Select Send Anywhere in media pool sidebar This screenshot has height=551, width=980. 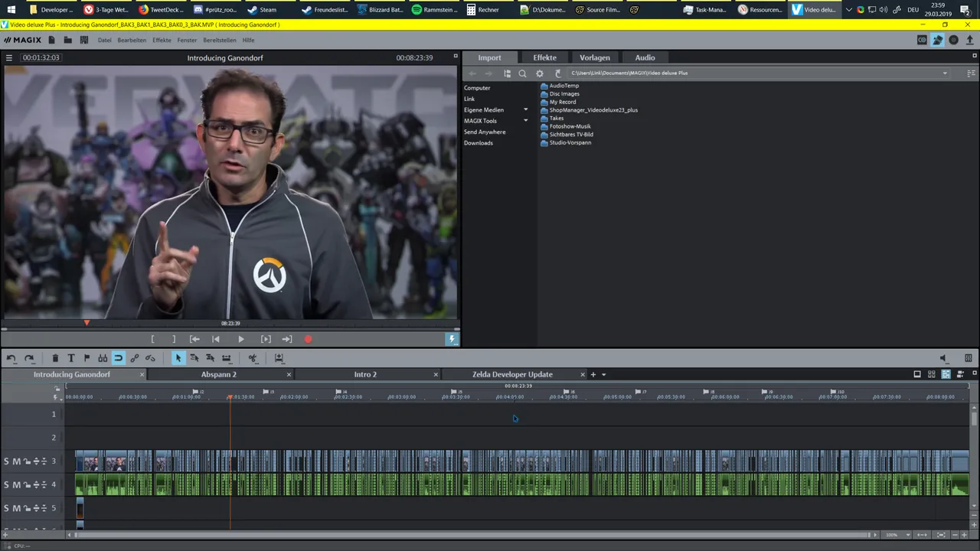point(485,132)
